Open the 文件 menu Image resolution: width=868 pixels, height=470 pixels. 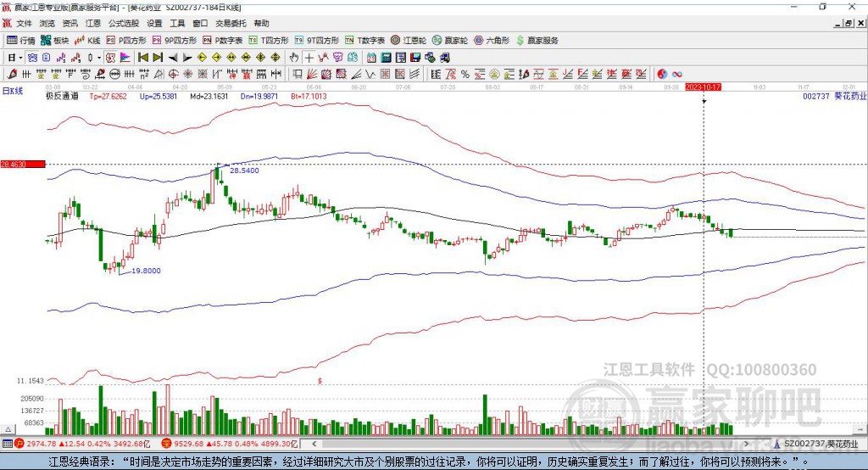click(x=24, y=23)
